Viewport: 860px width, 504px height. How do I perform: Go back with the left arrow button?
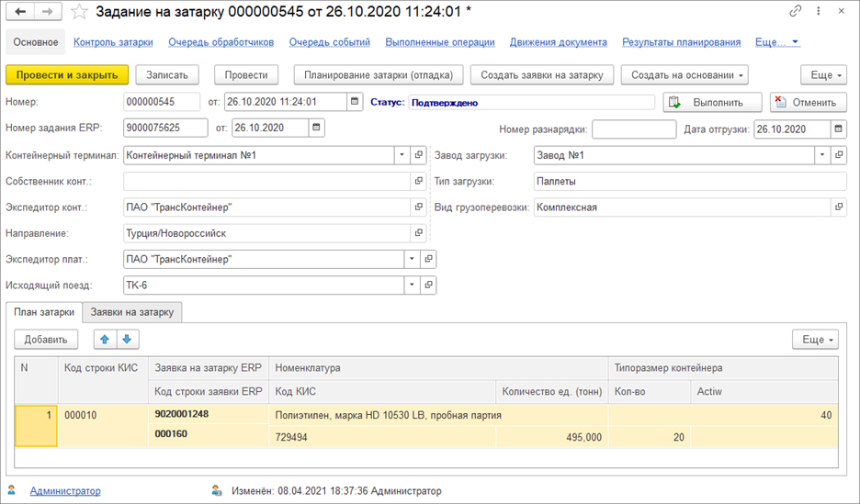pyautogui.click(x=20, y=12)
